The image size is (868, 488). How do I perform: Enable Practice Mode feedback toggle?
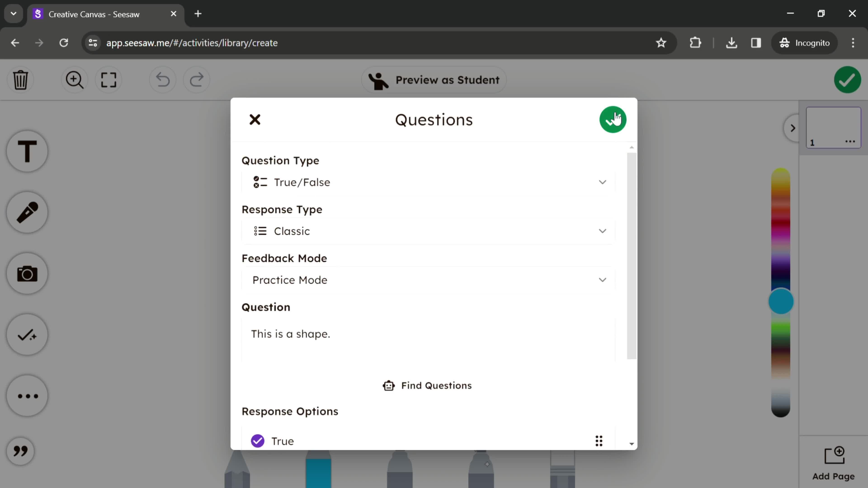427,279
